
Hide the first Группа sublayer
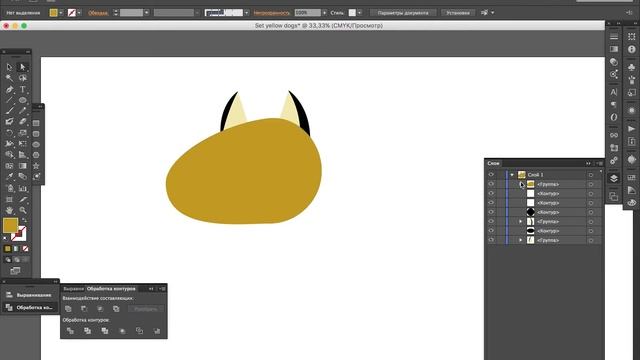(x=491, y=184)
